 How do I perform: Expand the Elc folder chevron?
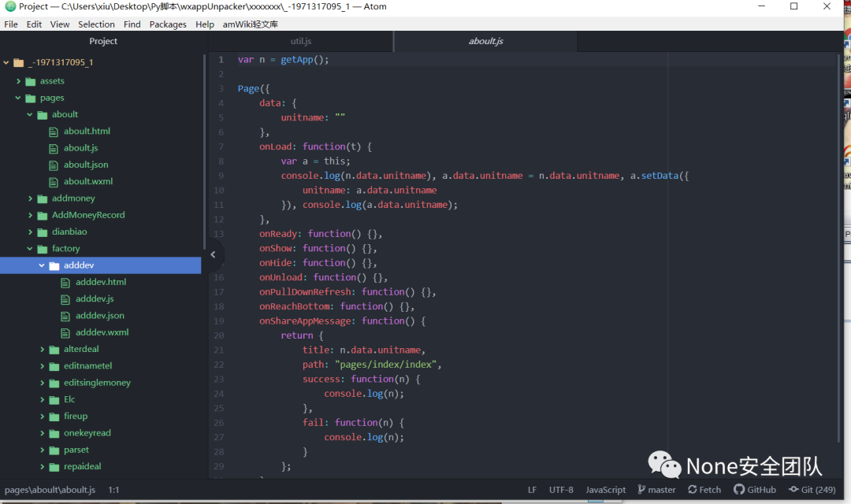[43, 400]
